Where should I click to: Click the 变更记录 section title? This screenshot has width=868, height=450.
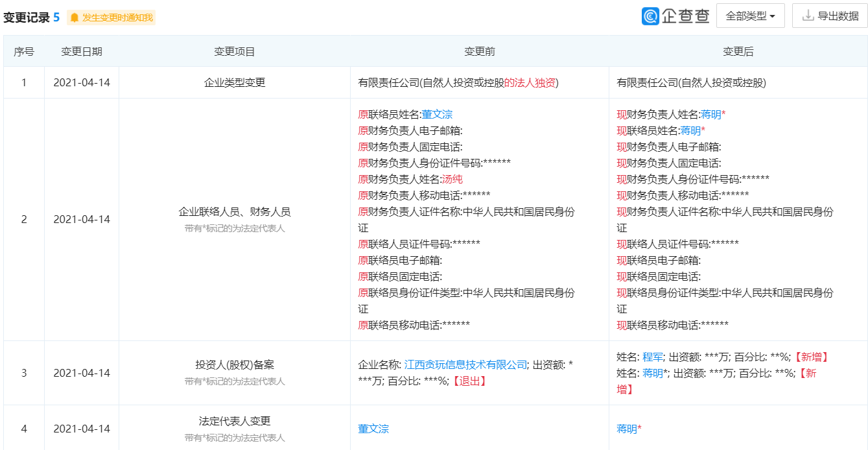coord(27,18)
